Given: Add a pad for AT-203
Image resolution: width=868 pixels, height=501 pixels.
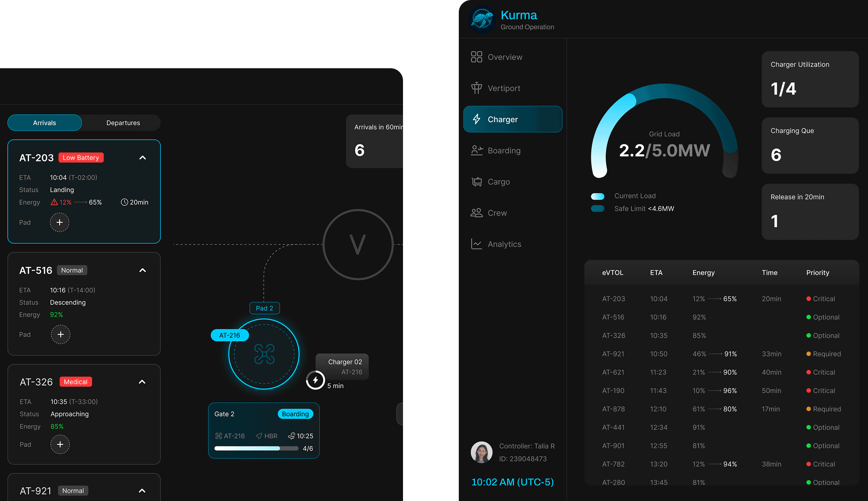Looking at the screenshot, I should tap(59, 222).
